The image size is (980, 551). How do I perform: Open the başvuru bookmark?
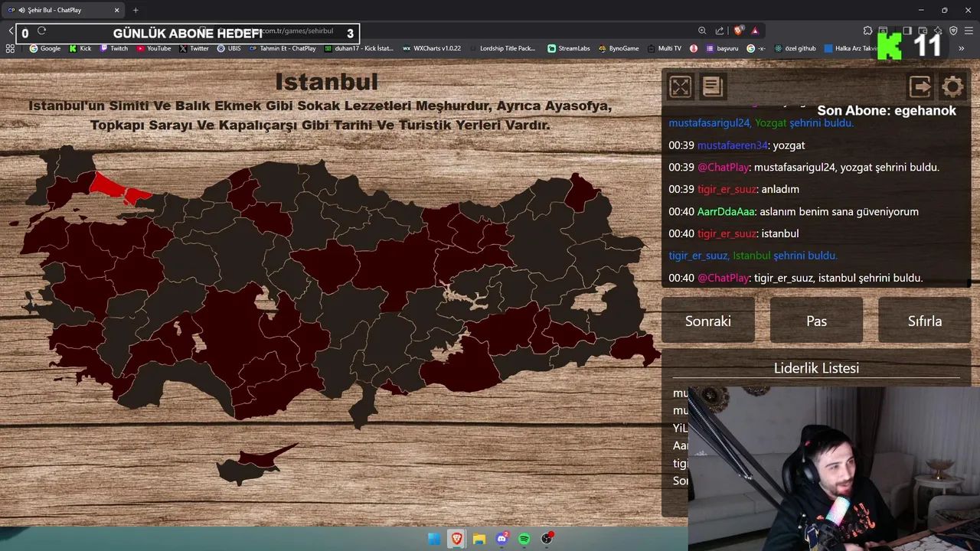(x=721, y=48)
